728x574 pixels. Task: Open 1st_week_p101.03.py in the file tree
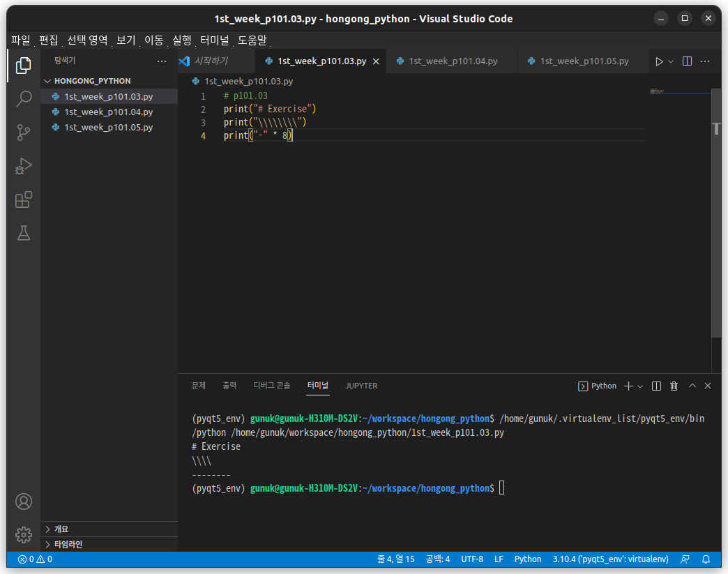click(109, 96)
